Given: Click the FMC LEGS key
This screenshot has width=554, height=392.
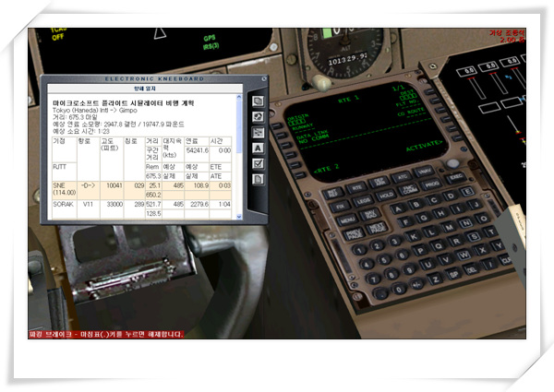Looking at the screenshot, I should click(x=363, y=201).
